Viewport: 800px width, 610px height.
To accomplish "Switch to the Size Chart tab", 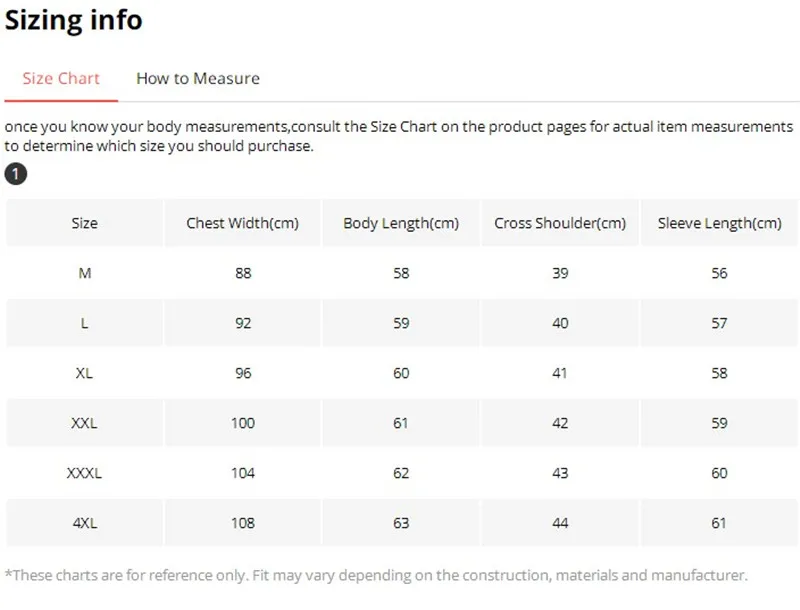I will pos(61,78).
